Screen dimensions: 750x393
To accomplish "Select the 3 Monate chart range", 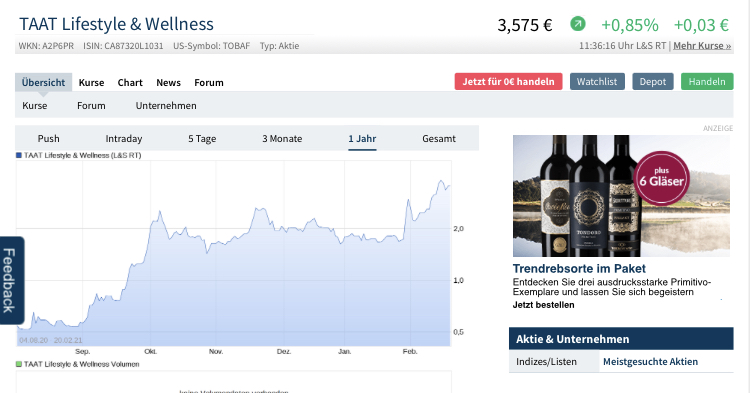I will tap(282, 139).
